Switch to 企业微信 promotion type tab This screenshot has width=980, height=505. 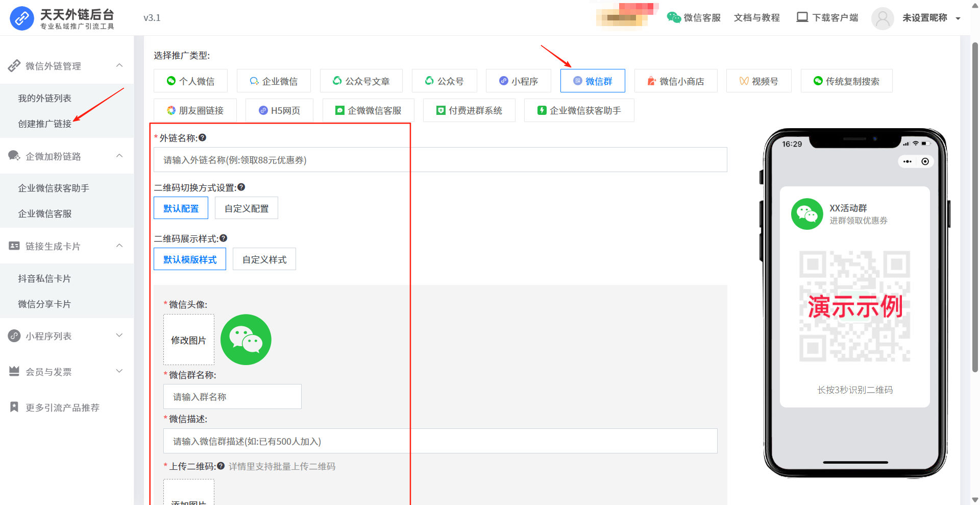tap(274, 81)
